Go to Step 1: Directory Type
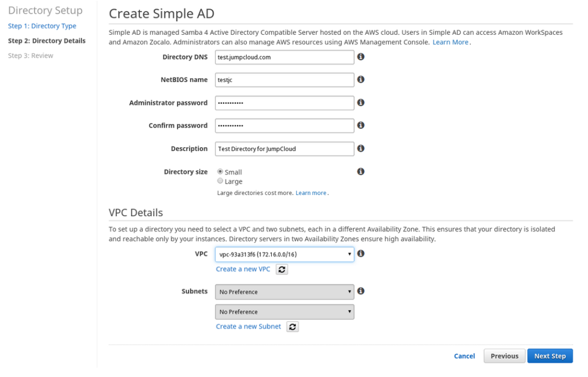This screenshot has height=377, width=588. click(42, 26)
